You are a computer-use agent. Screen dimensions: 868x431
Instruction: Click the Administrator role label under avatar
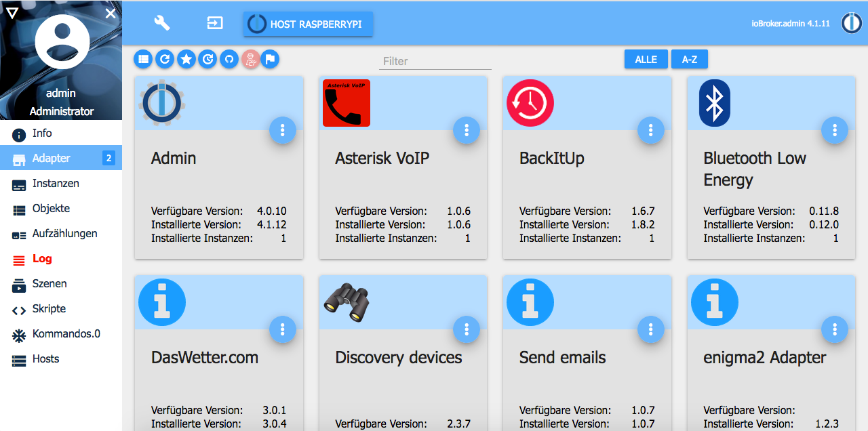pos(62,111)
